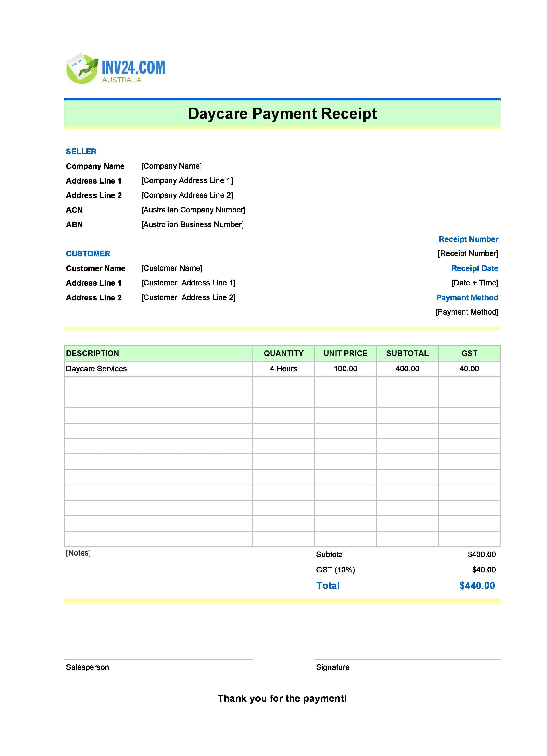Click the ABN label

pyautogui.click(x=74, y=225)
